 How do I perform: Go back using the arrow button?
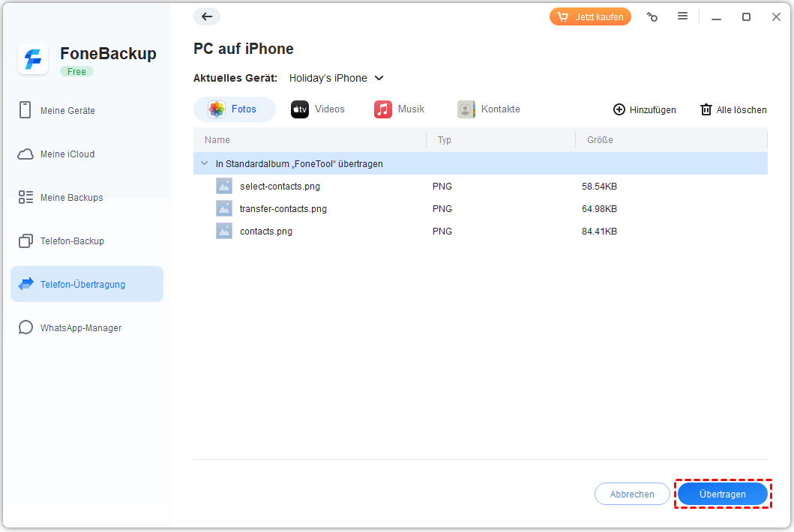point(207,16)
